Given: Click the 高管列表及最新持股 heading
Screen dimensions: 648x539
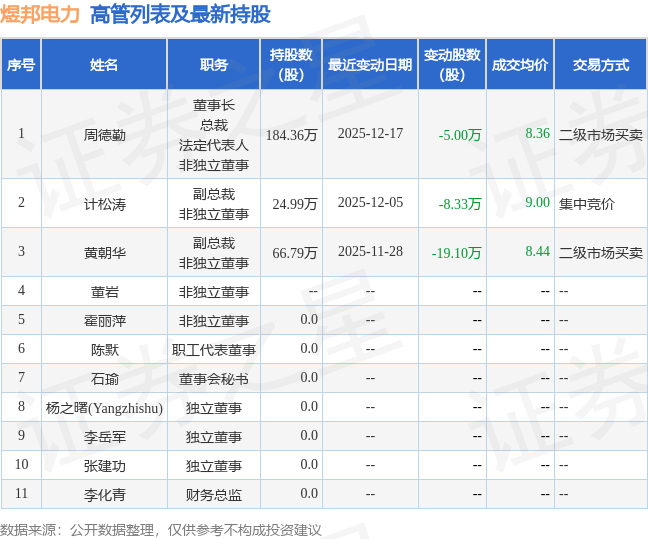Looking at the screenshot, I should (x=180, y=14).
